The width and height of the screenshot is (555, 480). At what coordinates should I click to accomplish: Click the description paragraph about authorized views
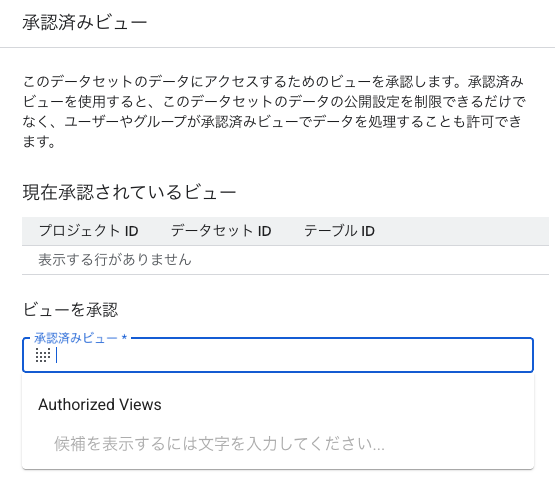tap(274, 112)
